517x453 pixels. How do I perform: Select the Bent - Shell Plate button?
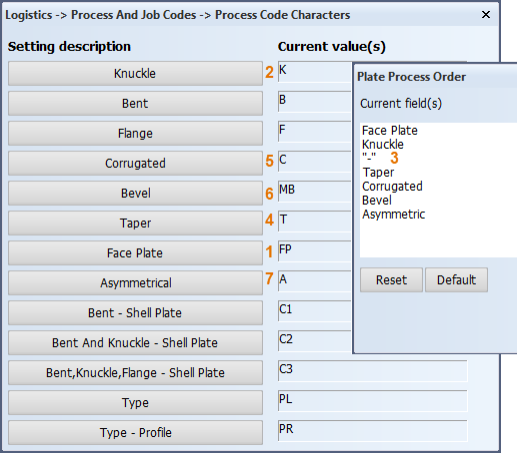[x=135, y=313]
